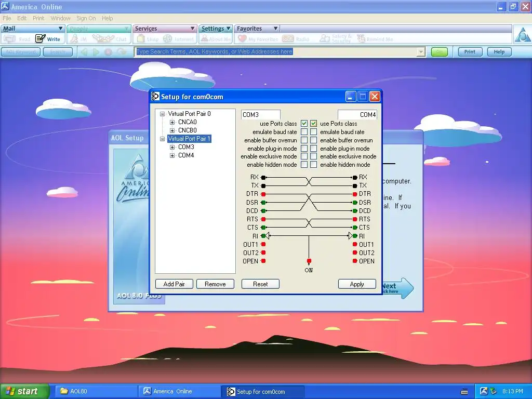Click the red Stop icon in navigation bar
Screen dimensions: 532x399
[x=108, y=52]
